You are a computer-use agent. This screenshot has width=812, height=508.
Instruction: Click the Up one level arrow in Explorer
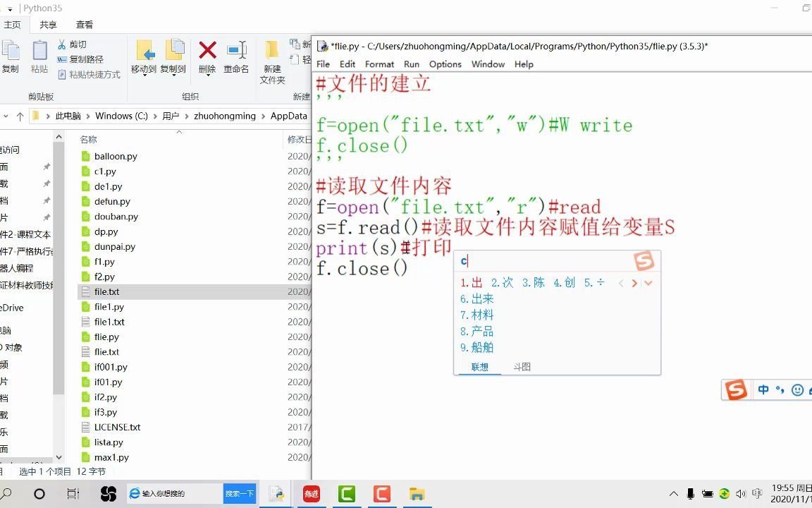(20, 116)
